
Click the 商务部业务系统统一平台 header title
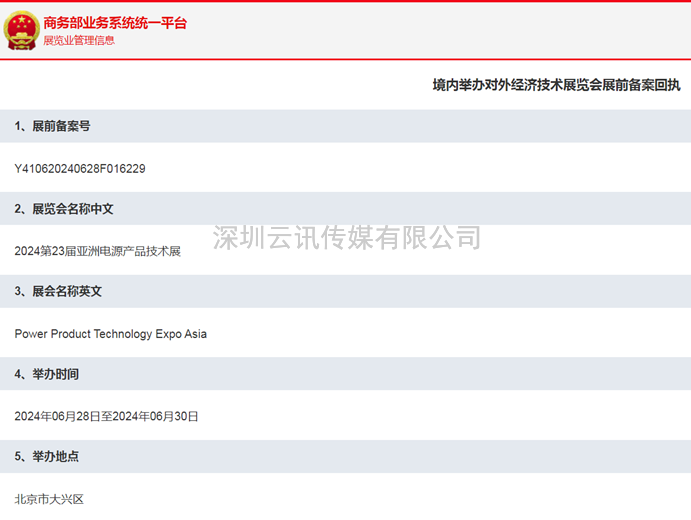tap(115, 23)
